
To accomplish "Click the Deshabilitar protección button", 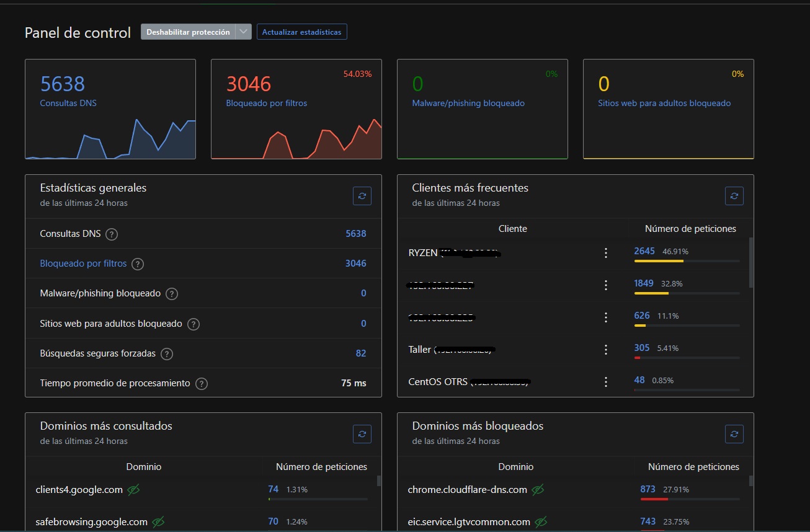I will (188, 32).
